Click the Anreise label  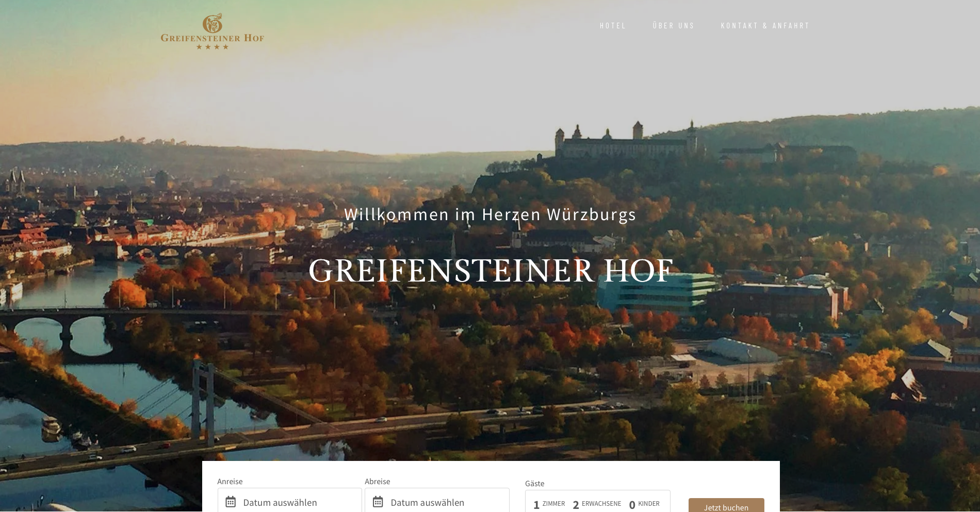click(230, 481)
